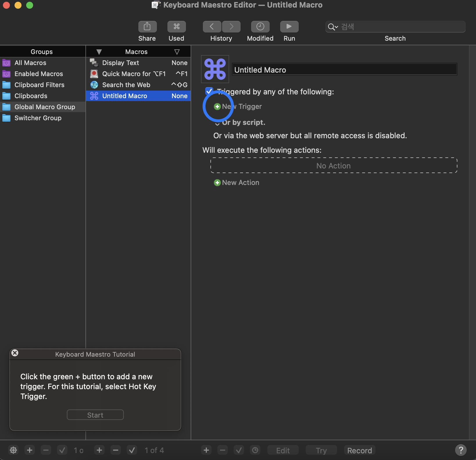476x460 pixels.
Task: Select Global Macro Group
Action: 43,107
